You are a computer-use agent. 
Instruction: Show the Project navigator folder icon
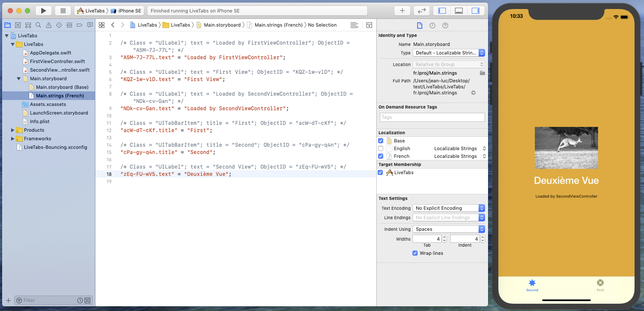7,25
